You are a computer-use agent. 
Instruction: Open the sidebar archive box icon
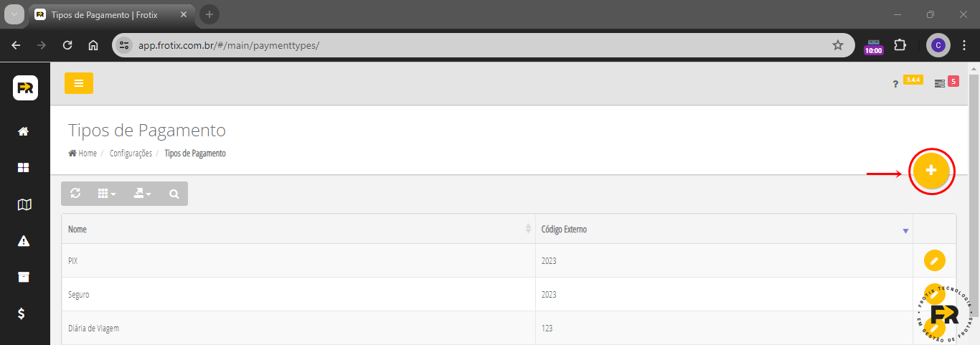(24, 277)
